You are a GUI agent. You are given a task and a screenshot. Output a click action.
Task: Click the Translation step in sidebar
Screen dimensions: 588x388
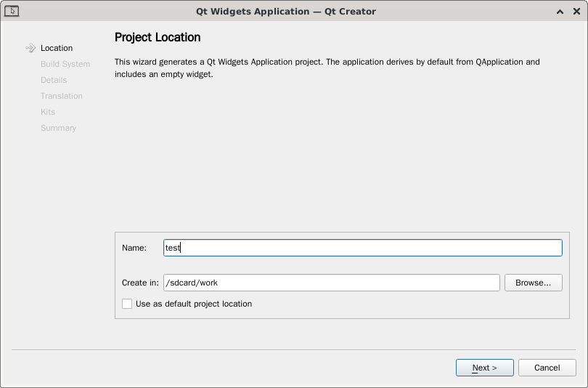(62, 96)
